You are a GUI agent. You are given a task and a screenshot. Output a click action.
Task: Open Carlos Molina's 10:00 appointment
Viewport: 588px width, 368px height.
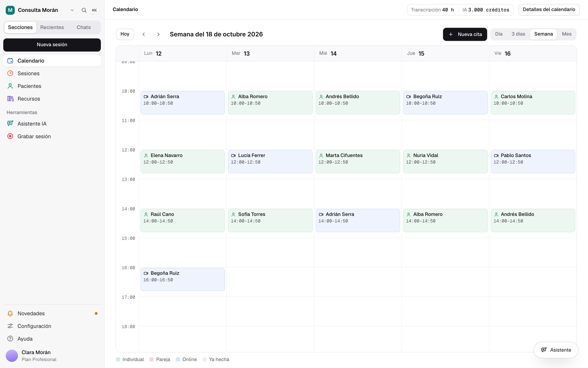pyautogui.click(x=533, y=103)
